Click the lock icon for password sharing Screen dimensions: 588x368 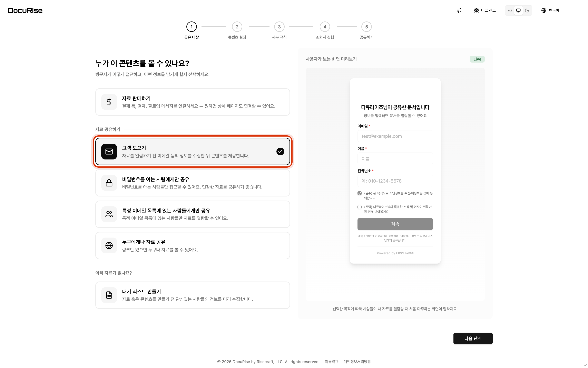point(109,183)
